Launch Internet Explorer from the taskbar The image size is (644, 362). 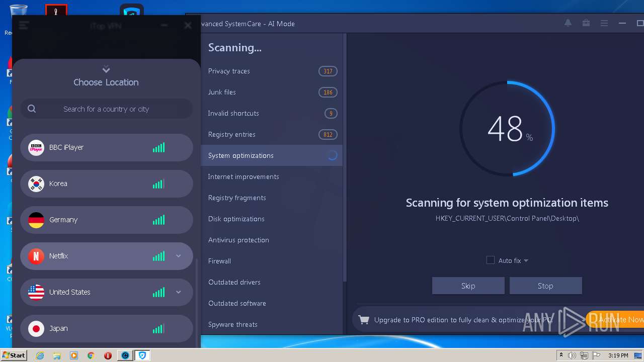[40, 355]
